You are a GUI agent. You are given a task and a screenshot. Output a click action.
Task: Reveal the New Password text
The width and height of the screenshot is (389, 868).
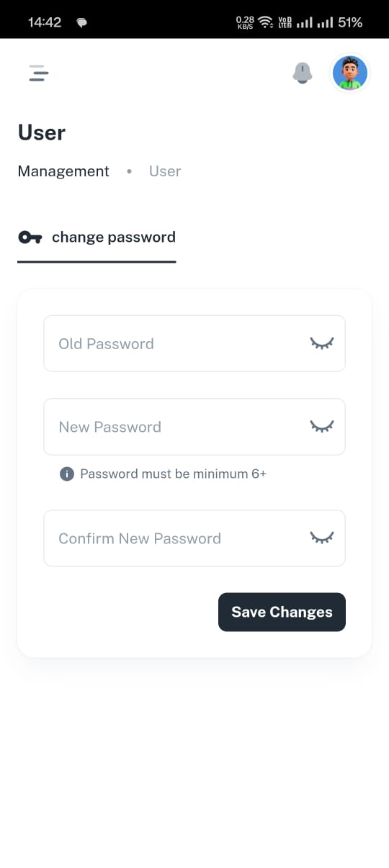322,427
